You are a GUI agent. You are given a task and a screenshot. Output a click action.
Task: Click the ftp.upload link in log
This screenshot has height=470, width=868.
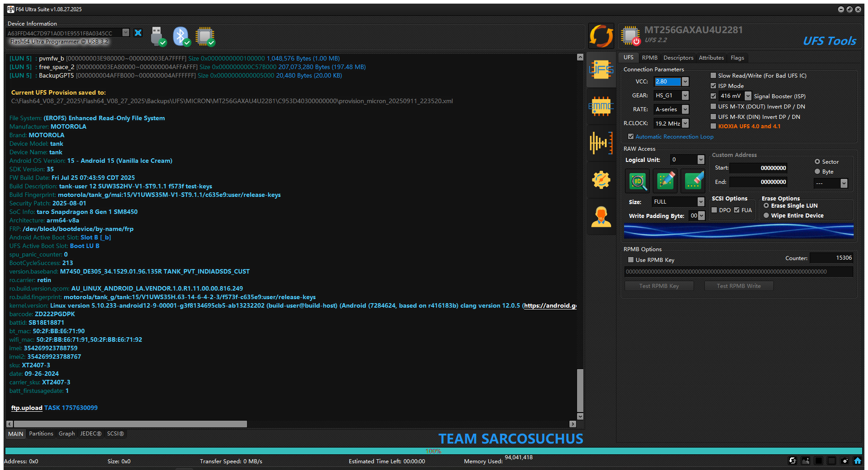click(x=26, y=408)
